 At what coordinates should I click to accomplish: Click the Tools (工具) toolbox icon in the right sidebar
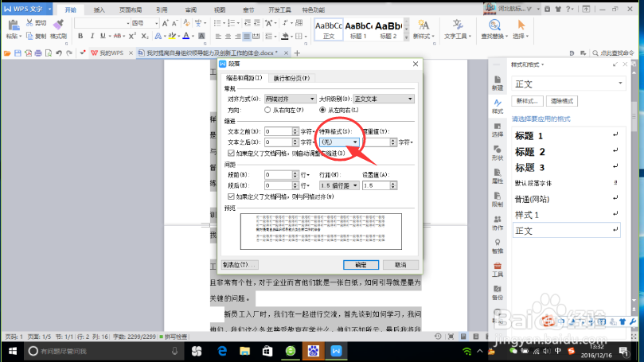[498, 266]
